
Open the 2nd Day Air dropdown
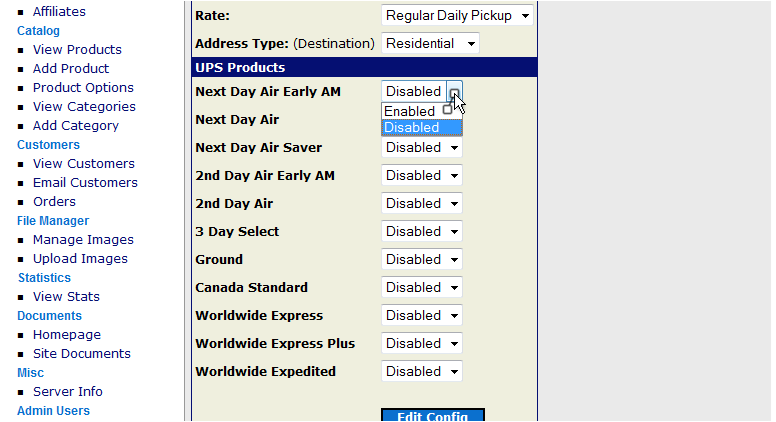point(421,203)
